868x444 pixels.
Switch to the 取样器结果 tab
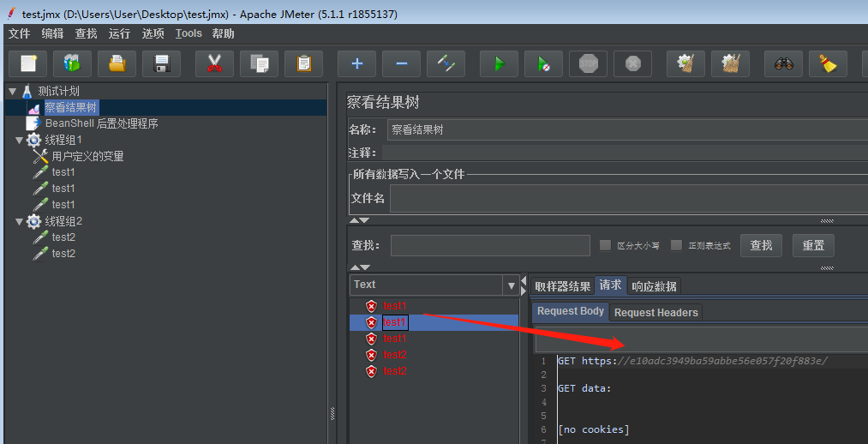coord(562,286)
